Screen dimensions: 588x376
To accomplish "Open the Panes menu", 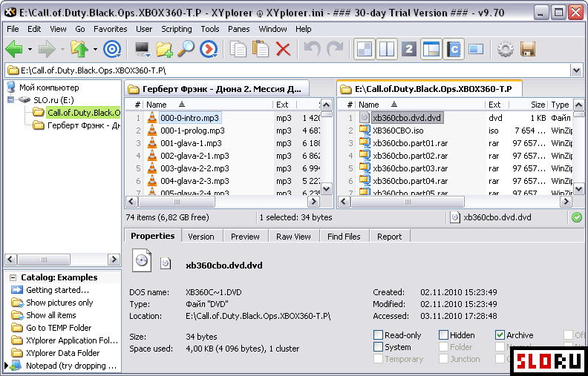I will tap(239, 29).
